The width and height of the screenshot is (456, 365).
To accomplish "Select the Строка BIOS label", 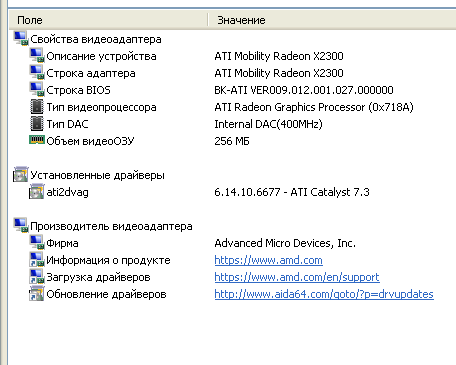I will tap(78, 90).
